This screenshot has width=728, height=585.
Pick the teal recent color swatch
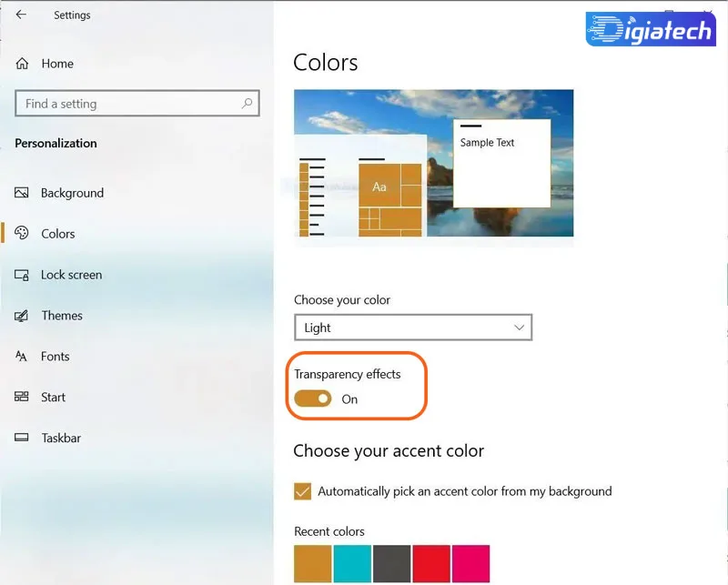(352, 564)
